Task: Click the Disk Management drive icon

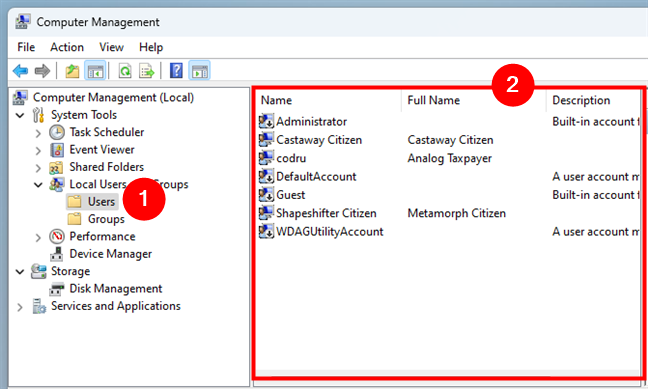Action: coord(57,289)
